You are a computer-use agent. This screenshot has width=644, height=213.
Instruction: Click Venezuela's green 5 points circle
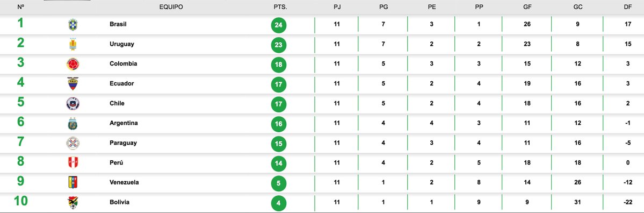[279, 183]
